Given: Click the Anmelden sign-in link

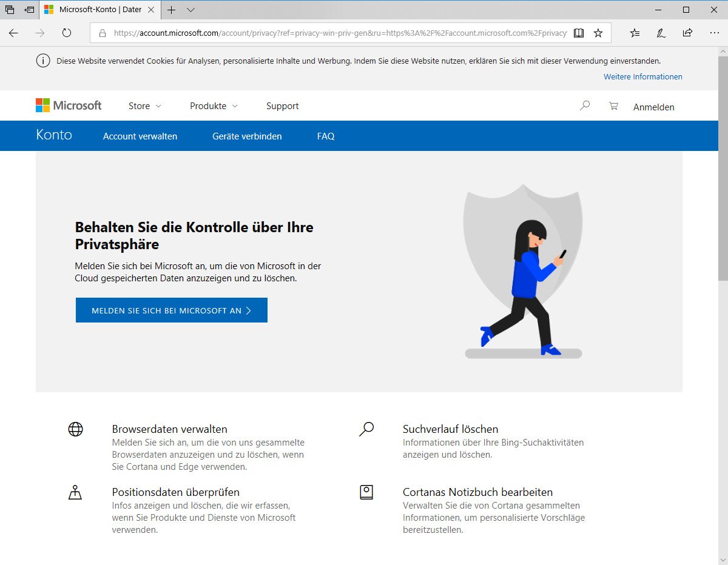Looking at the screenshot, I should coord(653,107).
